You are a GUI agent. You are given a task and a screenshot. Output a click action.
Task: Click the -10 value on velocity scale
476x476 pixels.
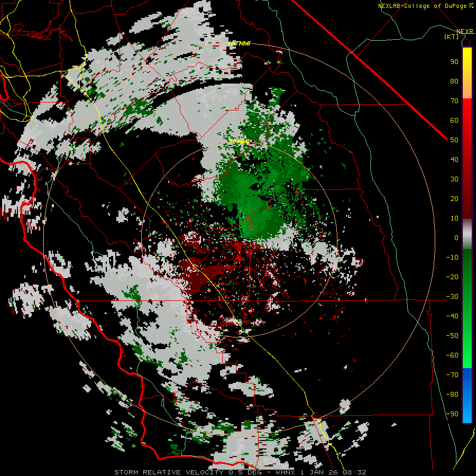tap(452, 258)
